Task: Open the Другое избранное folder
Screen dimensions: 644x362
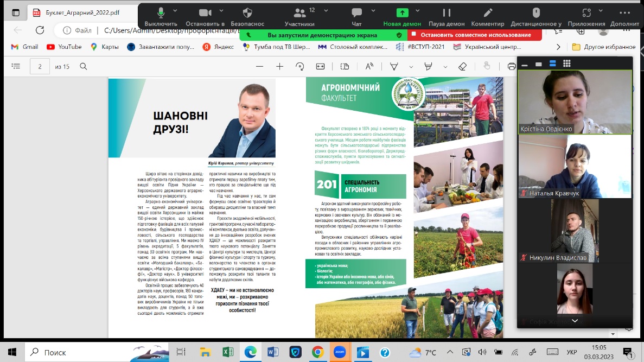Action: [604, 47]
